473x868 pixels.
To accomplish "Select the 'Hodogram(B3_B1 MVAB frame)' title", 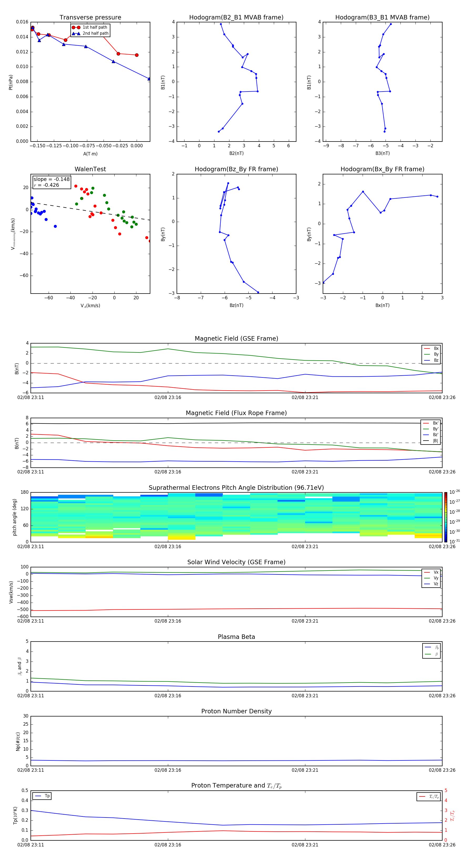I will [x=382, y=18].
